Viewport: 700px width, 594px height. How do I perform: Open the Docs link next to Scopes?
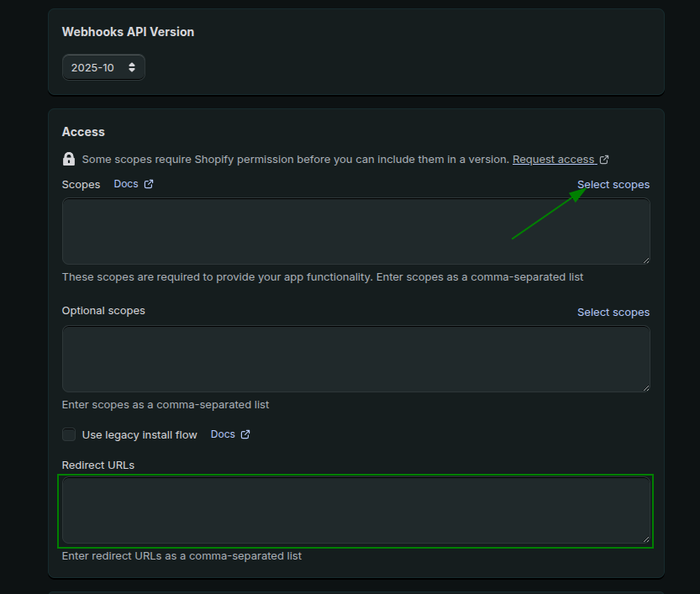coord(126,183)
